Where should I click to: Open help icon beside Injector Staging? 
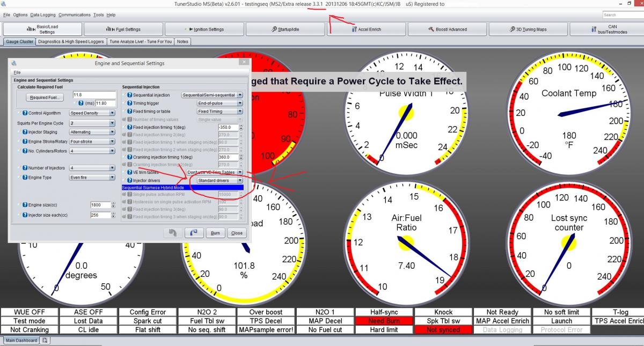point(25,132)
